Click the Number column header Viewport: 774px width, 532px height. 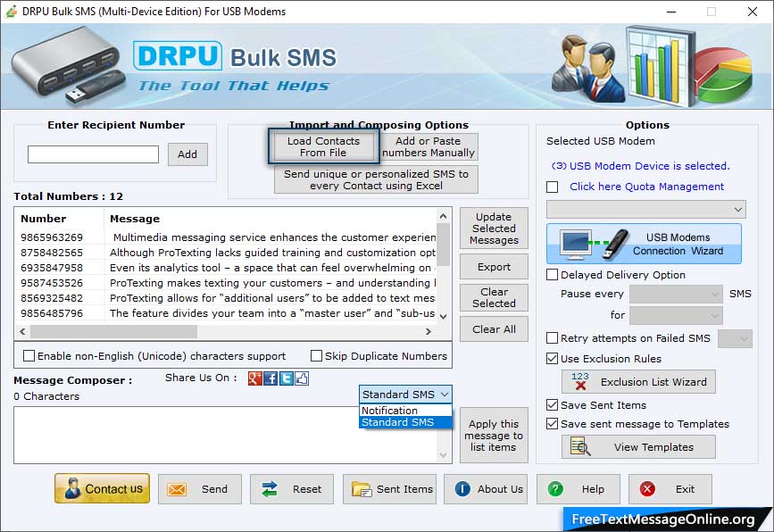60,219
